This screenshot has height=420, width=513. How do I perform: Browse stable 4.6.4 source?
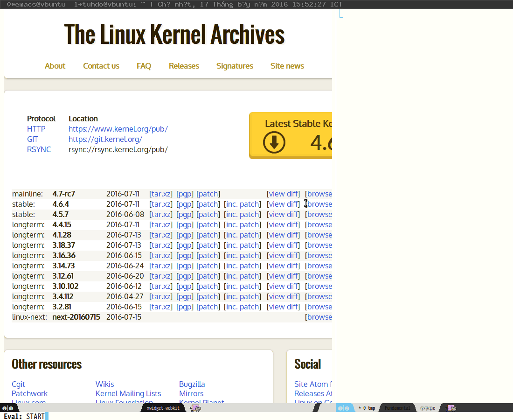(x=319, y=204)
